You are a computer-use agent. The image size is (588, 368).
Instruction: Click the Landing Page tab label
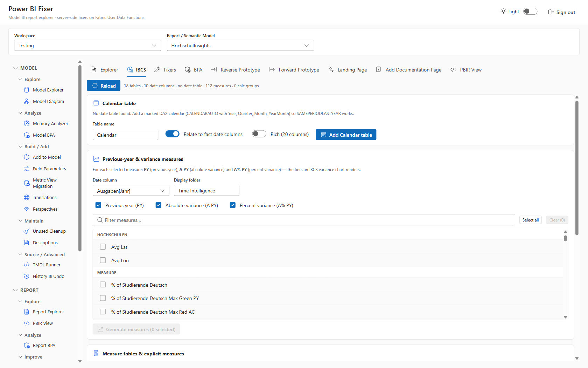pyautogui.click(x=352, y=70)
